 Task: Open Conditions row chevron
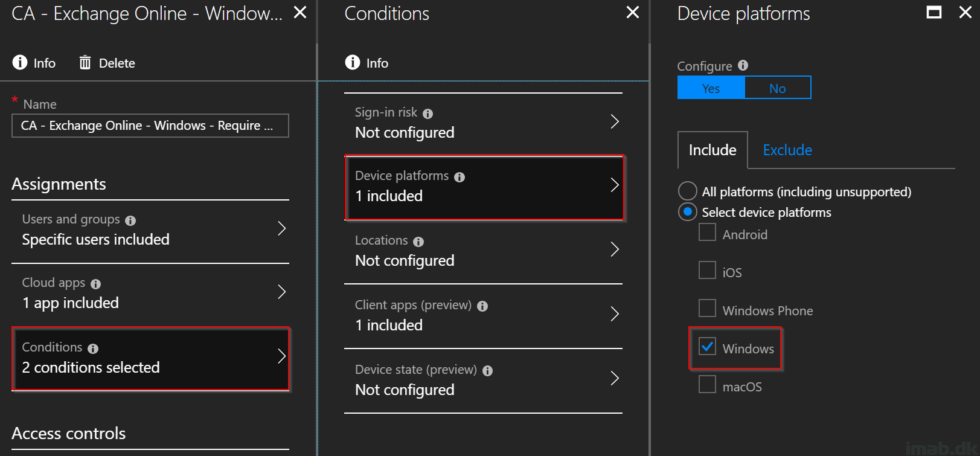click(x=281, y=356)
